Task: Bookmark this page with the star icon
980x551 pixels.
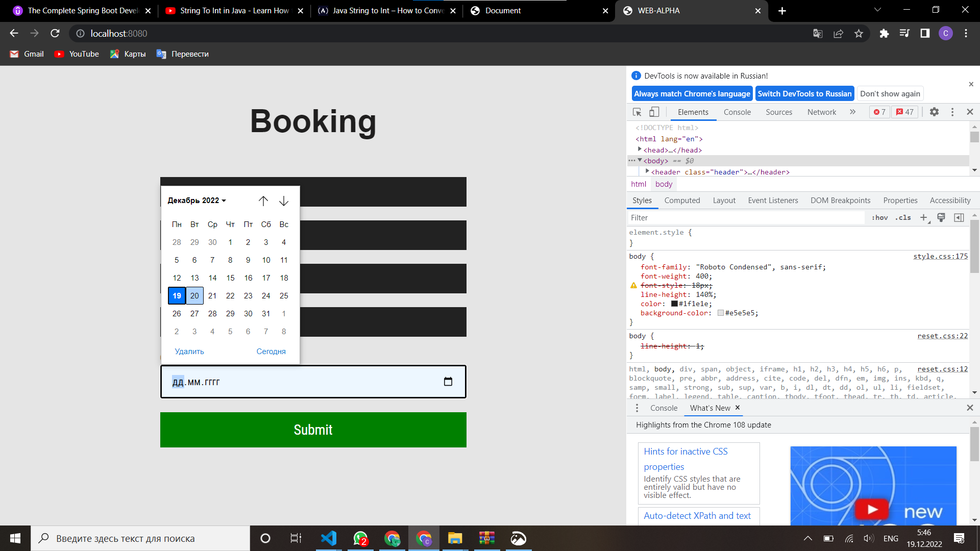Action: (x=859, y=34)
